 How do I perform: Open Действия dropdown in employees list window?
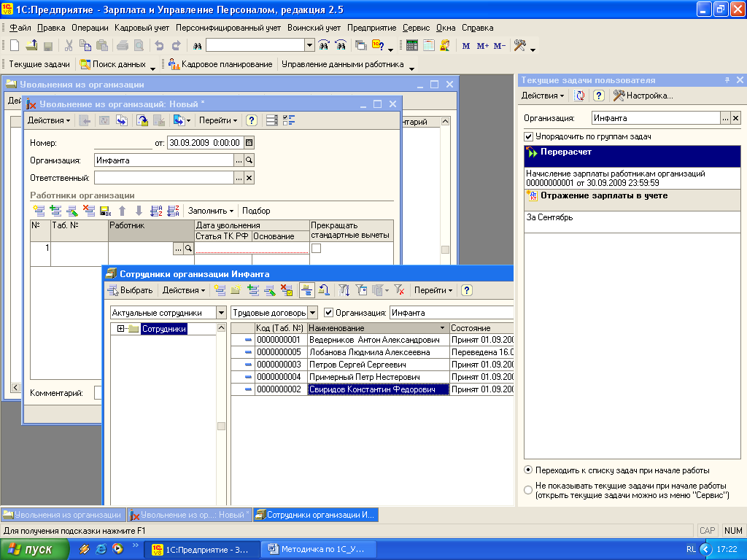pyautogui.click(x=183, y=290)
